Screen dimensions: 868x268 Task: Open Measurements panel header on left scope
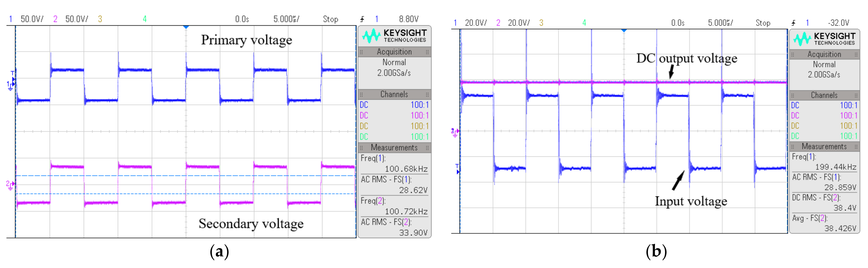(394, 148)
